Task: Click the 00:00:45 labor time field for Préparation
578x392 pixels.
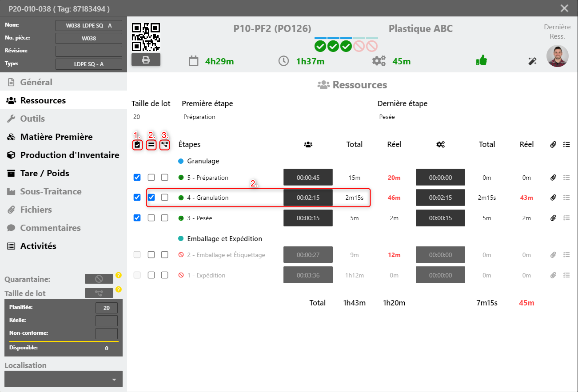Action: pyautogui.click(x=308, y=177)
